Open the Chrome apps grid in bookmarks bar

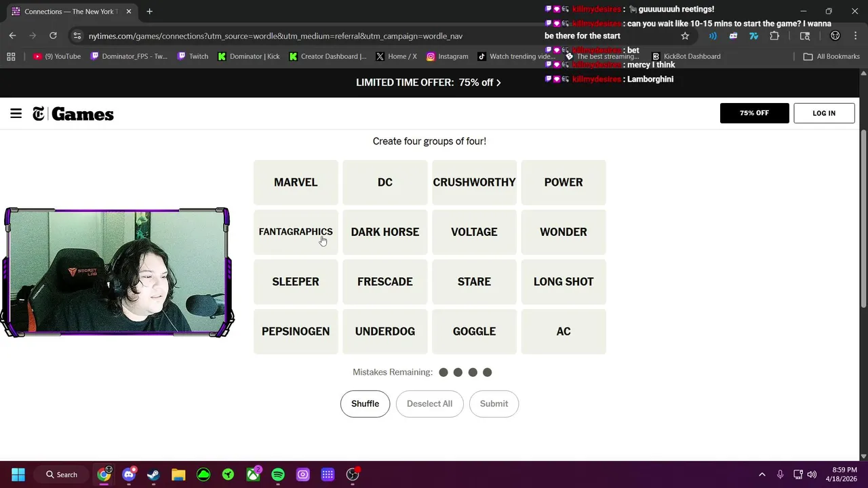coord(11,56)
